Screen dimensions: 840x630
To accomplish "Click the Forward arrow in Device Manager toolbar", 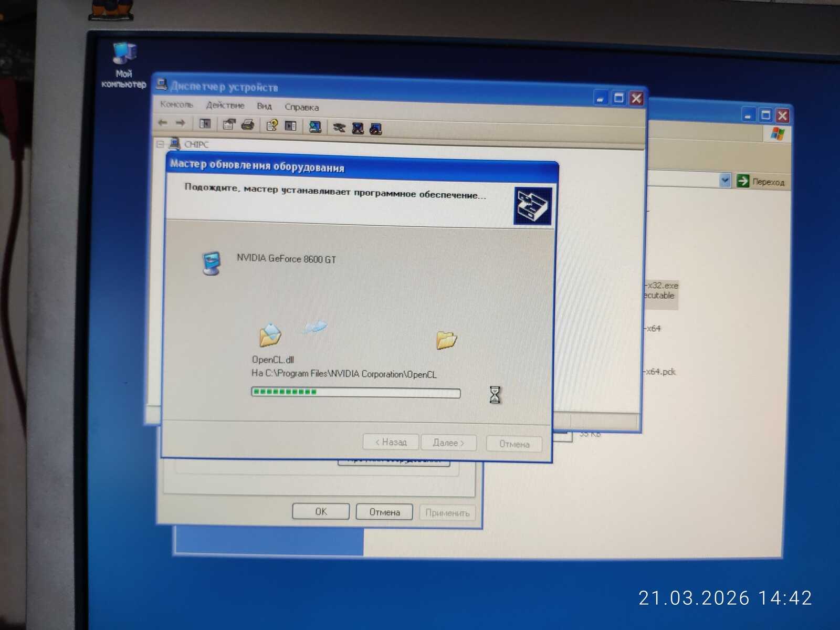I will coord(181,123).
